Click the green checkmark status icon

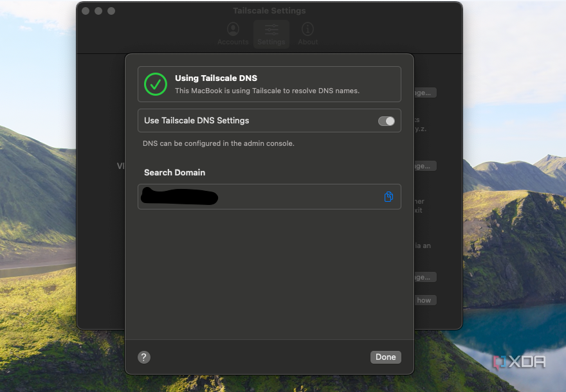[156, 84]
